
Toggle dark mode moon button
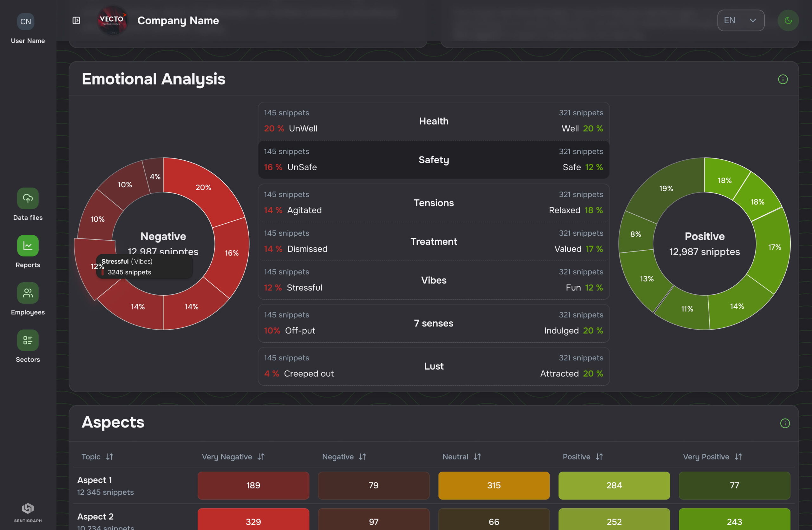click(x=788, y=21)
